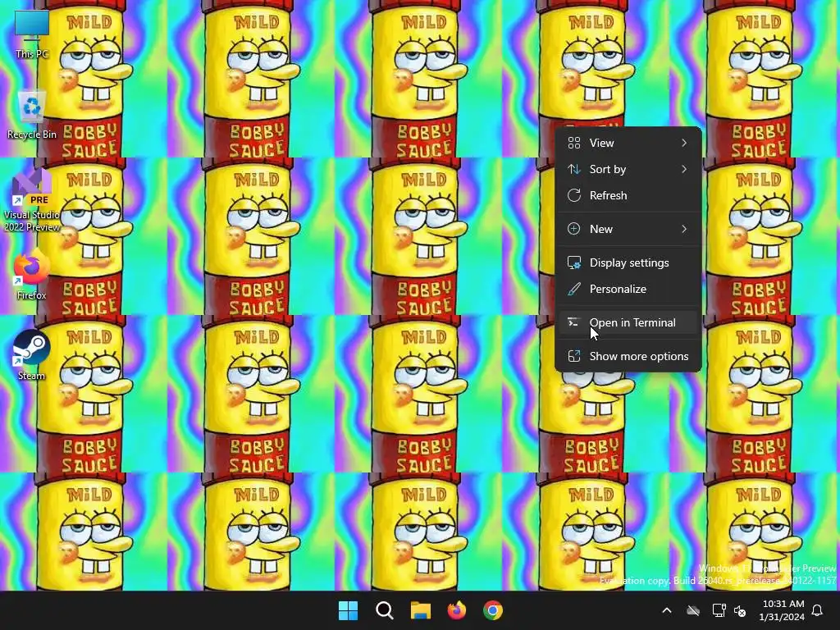
Task: Open the This PC desktop icon
Action: pos(32,33)
